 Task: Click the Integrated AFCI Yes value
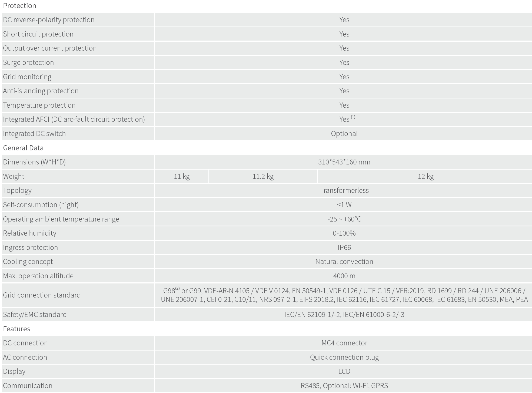(x=344, y=119)
